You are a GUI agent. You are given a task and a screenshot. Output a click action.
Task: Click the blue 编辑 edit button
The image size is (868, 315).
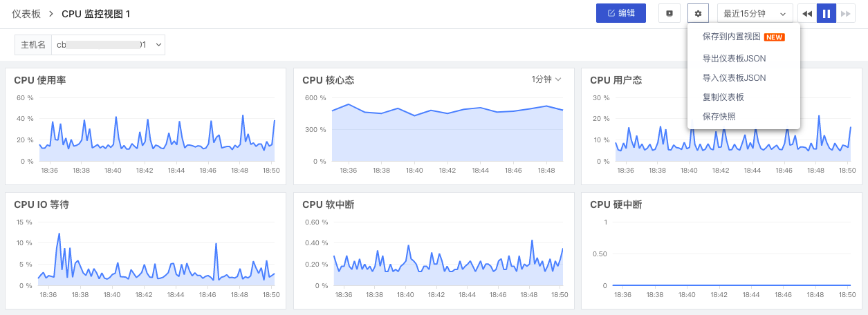[621, 13]
